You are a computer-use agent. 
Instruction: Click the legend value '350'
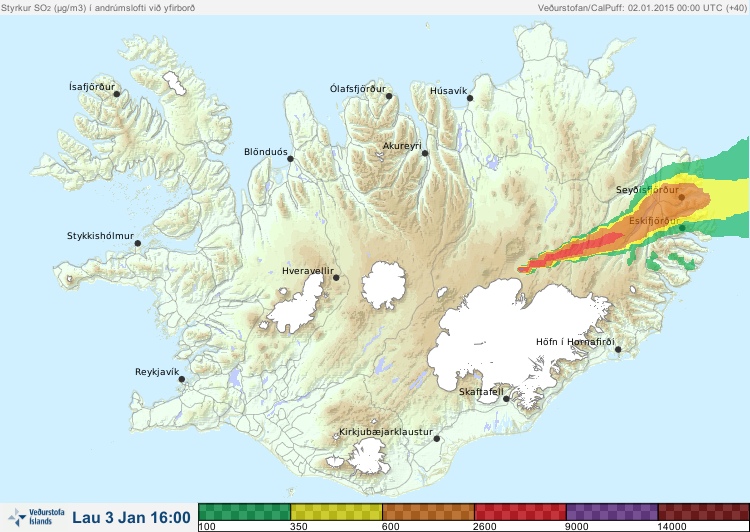299,527
